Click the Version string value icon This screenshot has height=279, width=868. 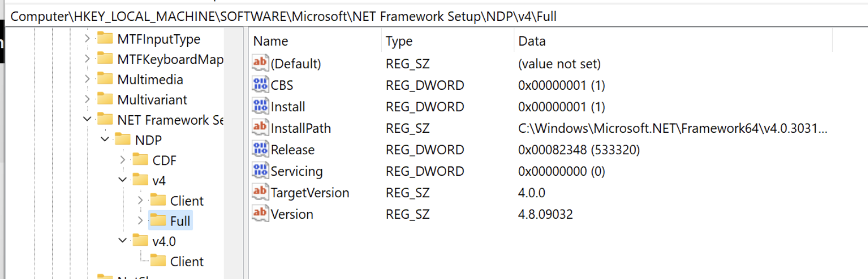(x=260, y=214)
